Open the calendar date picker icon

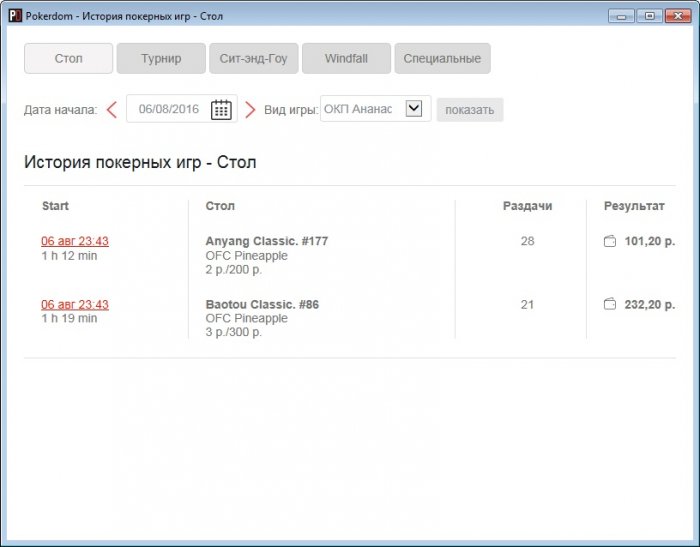(x=221, y=110)
